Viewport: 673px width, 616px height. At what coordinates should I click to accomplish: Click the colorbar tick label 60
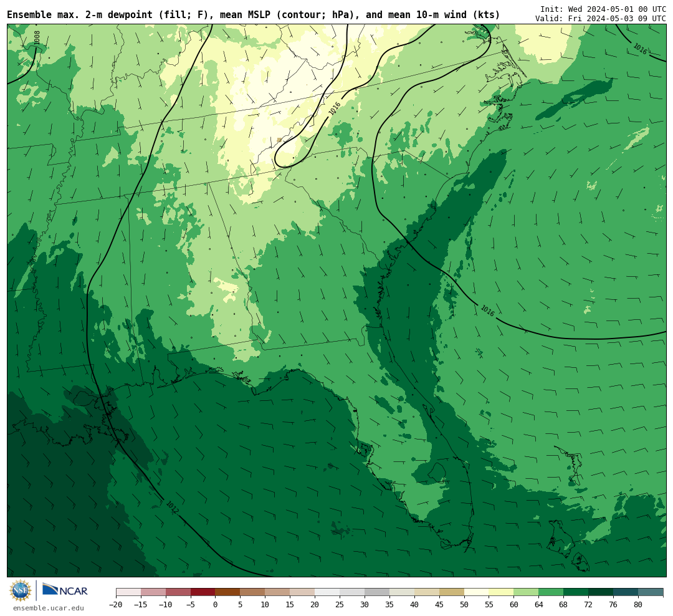(x=514, y=604)
